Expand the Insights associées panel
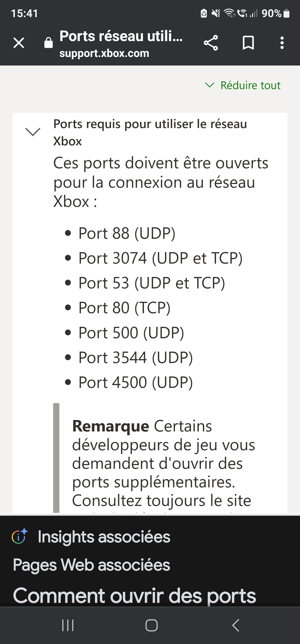 coord(104,536)
